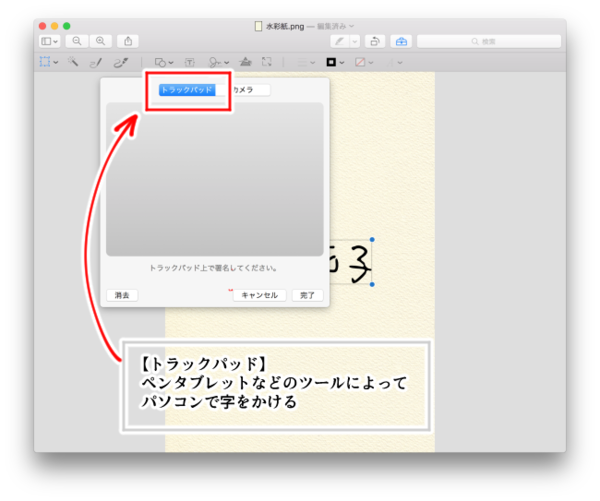Select the Text box tool
This screenshot has width=600, height=501.
(x=189, y=62)
